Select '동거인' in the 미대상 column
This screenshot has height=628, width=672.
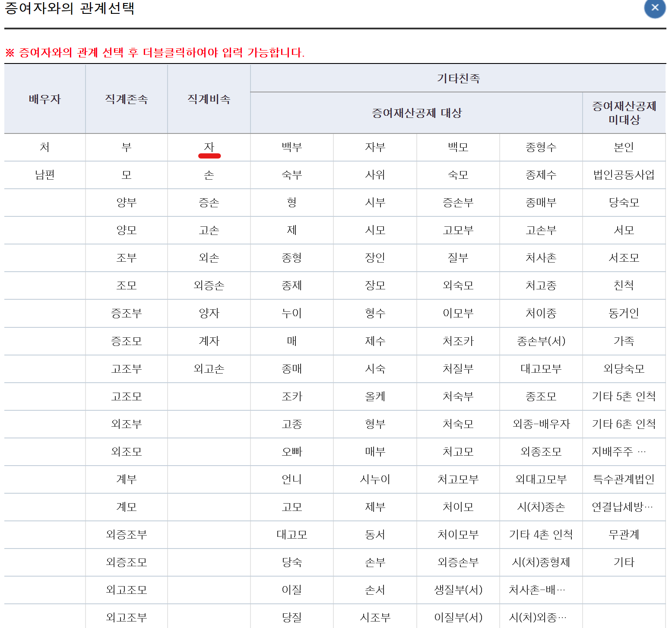624,313
